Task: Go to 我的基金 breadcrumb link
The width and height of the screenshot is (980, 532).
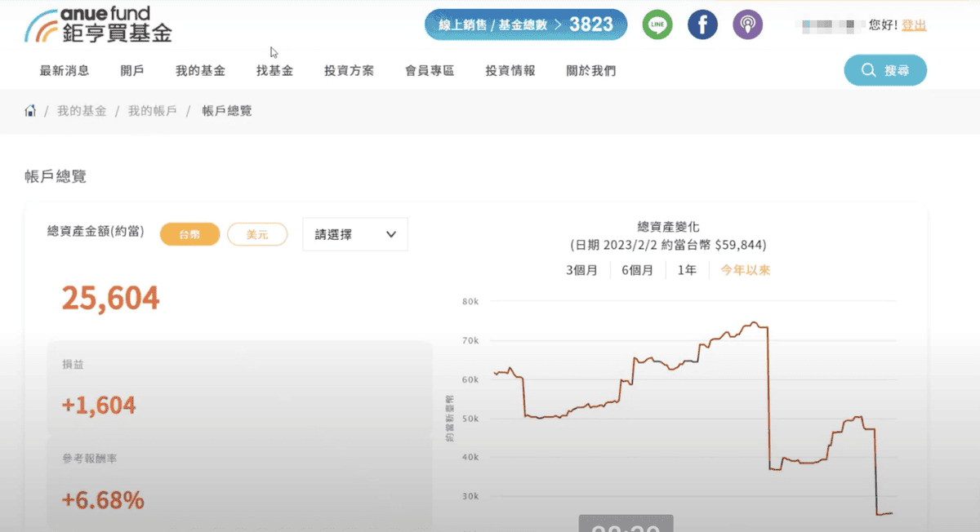Action: [82, 111]
